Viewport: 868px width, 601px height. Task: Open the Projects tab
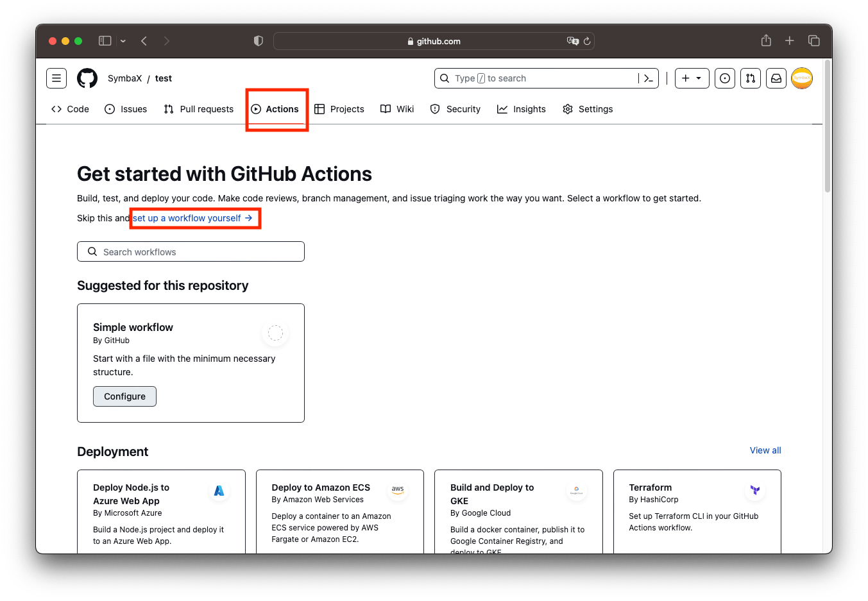point(339,109)
